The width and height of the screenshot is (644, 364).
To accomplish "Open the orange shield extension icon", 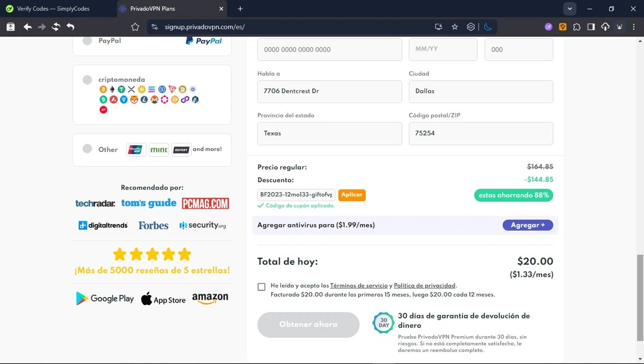I will tap(563, 27).
